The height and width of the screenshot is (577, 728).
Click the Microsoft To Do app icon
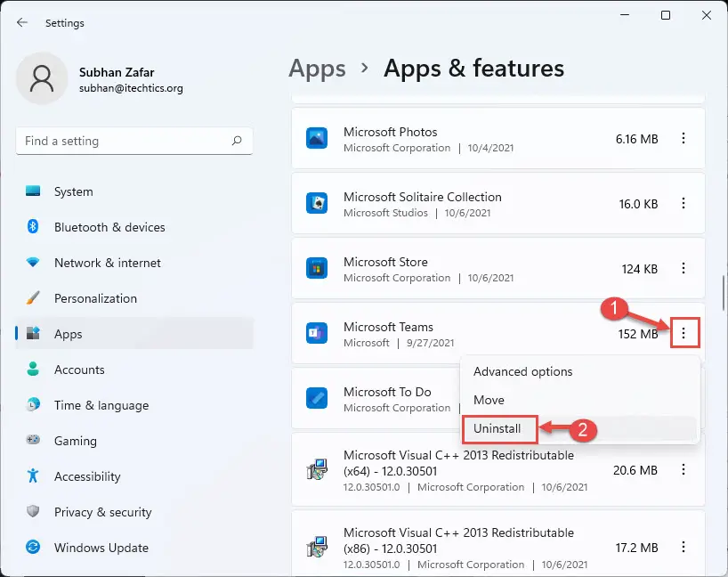coord(317,399)
